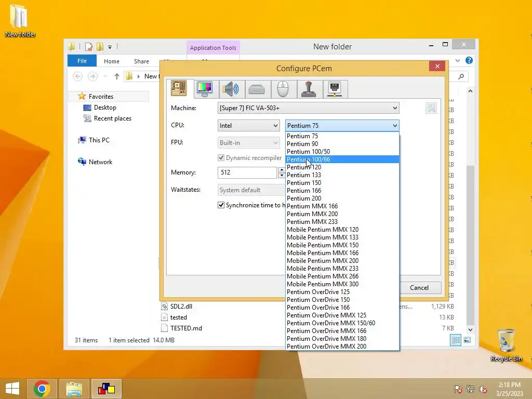This screenshot has height=399, width=532.
Task: Select Pentium 90 in the CPU list
Action: click(342, 144)
